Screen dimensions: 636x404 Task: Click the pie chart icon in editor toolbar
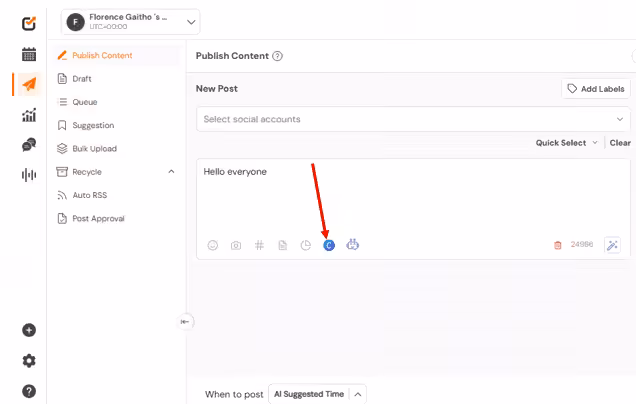click(305, 245)
